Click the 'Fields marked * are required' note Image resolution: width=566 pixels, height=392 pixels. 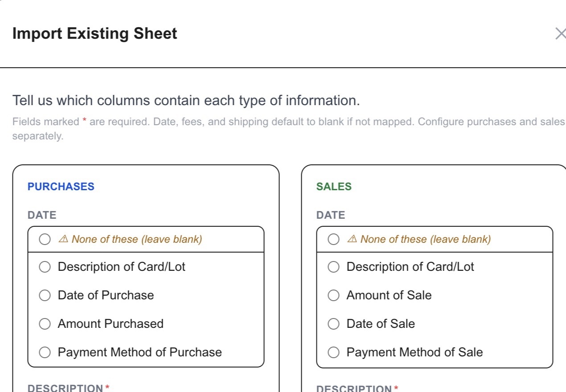pyautogui.click(x=289, y=129)
